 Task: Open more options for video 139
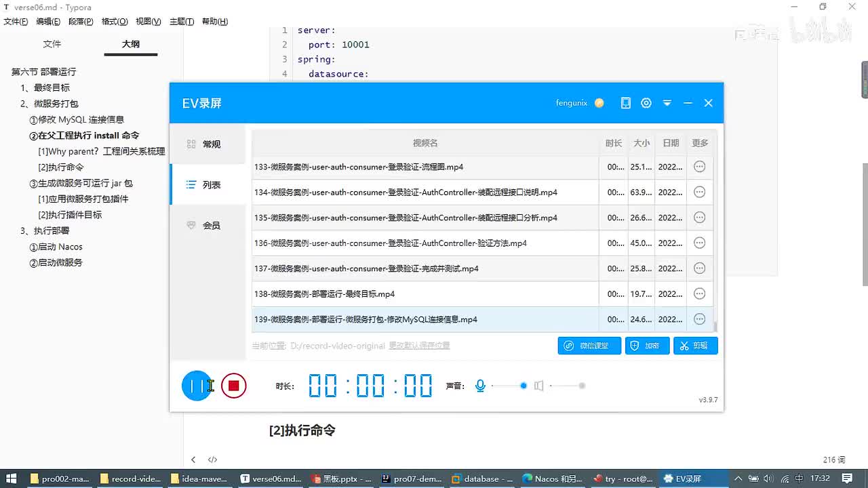[700, 319]
